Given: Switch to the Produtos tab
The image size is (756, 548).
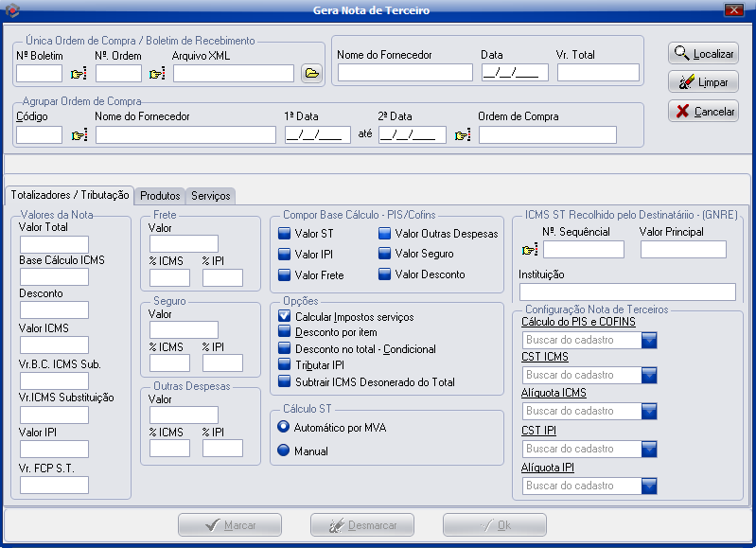Looking at the screenshot, I should pos(160,196).
